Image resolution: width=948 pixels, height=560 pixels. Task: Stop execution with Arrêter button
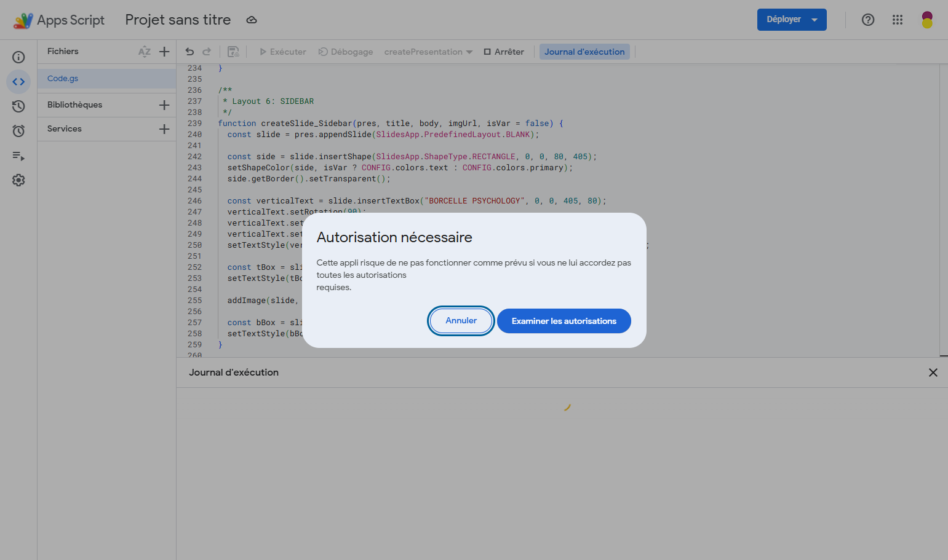pyautogui.click(x=504, y=52)
